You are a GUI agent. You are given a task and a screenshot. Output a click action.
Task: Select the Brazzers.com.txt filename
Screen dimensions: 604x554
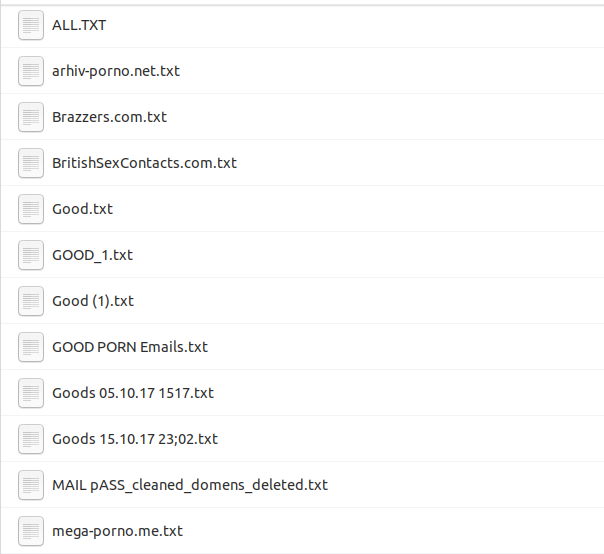pos(109,117)
